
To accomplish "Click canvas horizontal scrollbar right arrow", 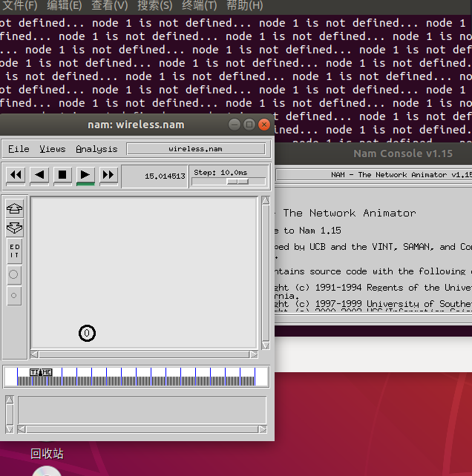I will [x=254, y=354].
